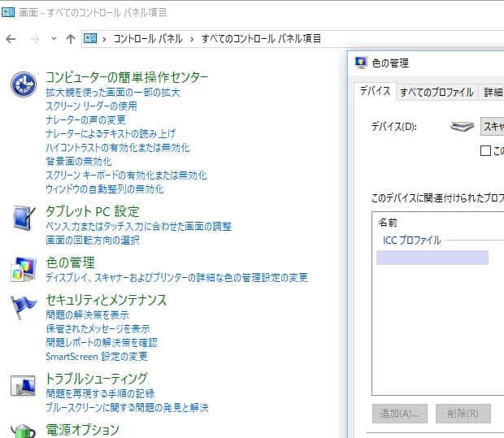504x438 pixels.
Task: Click the 画面の回転方向の選択 link
Action: coord(93,240)
